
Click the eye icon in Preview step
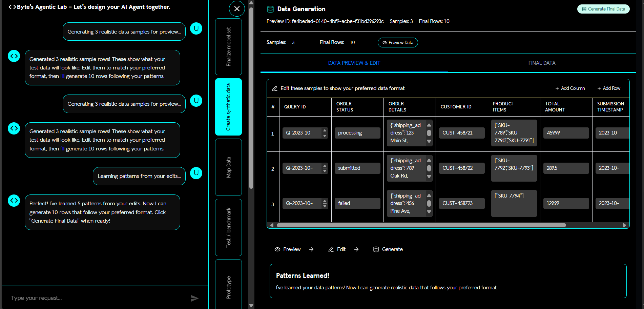(x=277, y=249)
